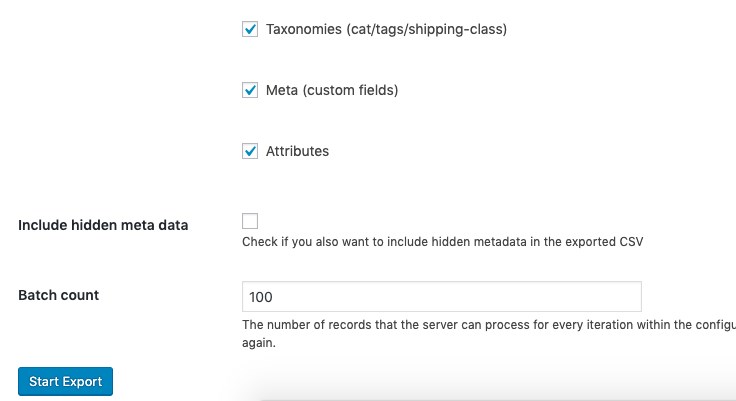The width and height of the screenshot is (736, 401).
Task: Click the blue checkmark beside Meta
Action: click(x=250, y=90)
